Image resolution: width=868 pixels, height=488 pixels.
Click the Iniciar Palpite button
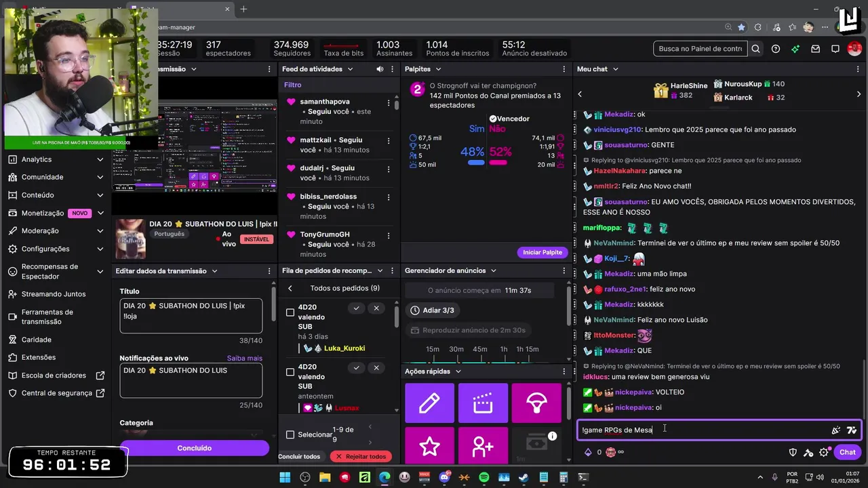(542, 252)
